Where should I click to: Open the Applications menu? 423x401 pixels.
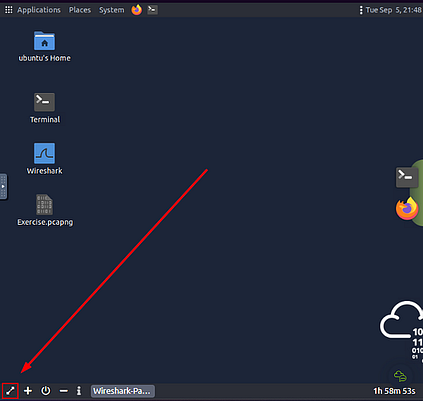[39, 10]
